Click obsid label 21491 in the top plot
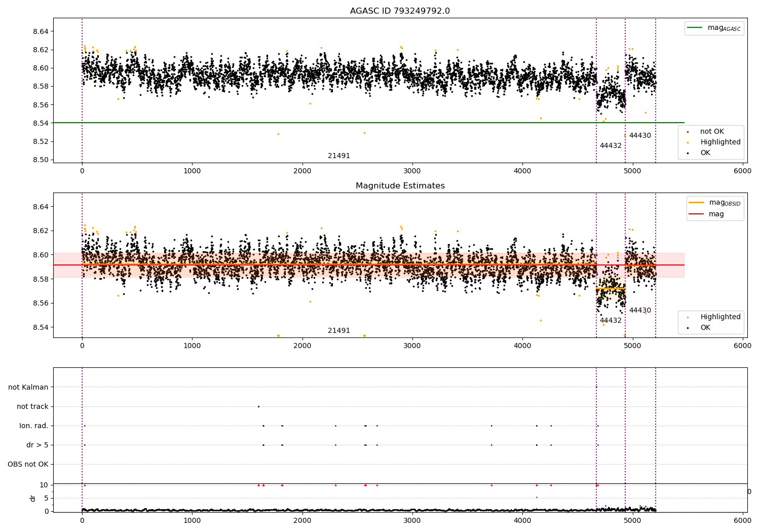Viewport: 760px width, 532px height. pyautogui.click(x=339, y=156)
